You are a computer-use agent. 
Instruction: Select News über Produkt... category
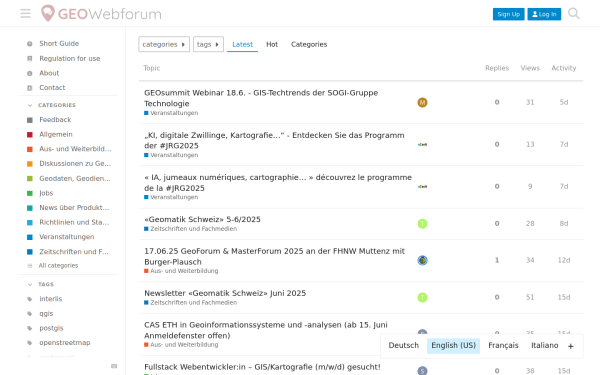coord(74,207)
